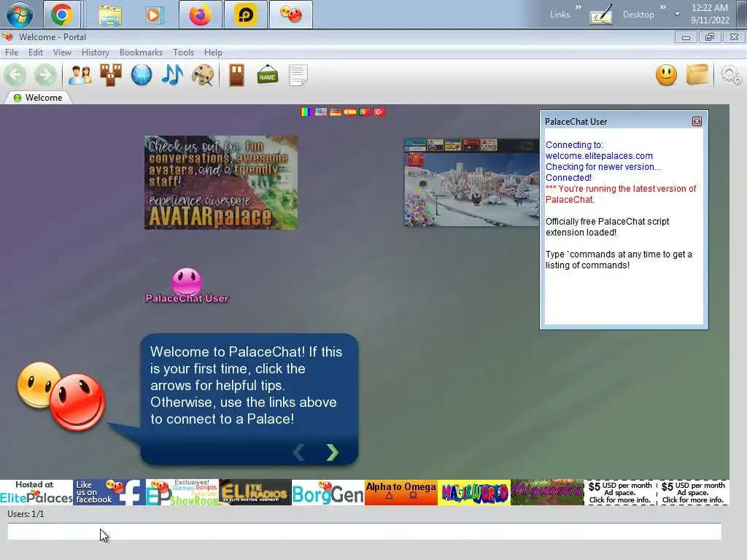Expand the Links toolbar chevron
This screenshot has width=747, height=560.
pos(578,7)
